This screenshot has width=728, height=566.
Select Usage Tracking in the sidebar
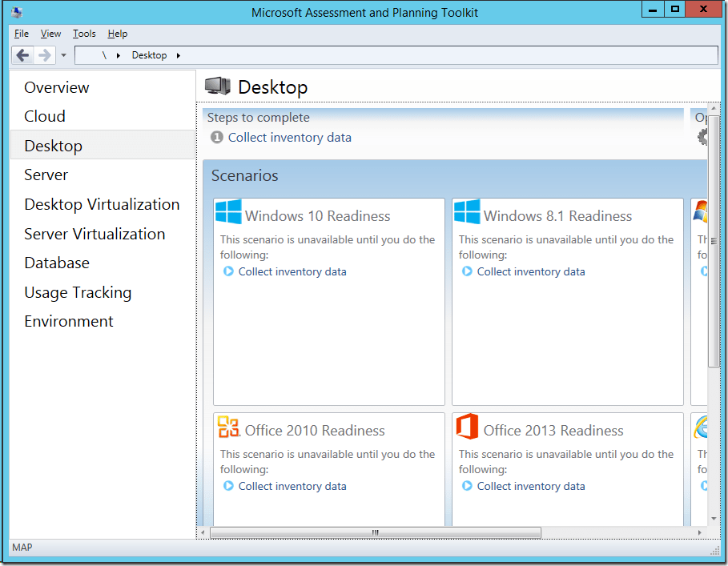pos(78,292)
